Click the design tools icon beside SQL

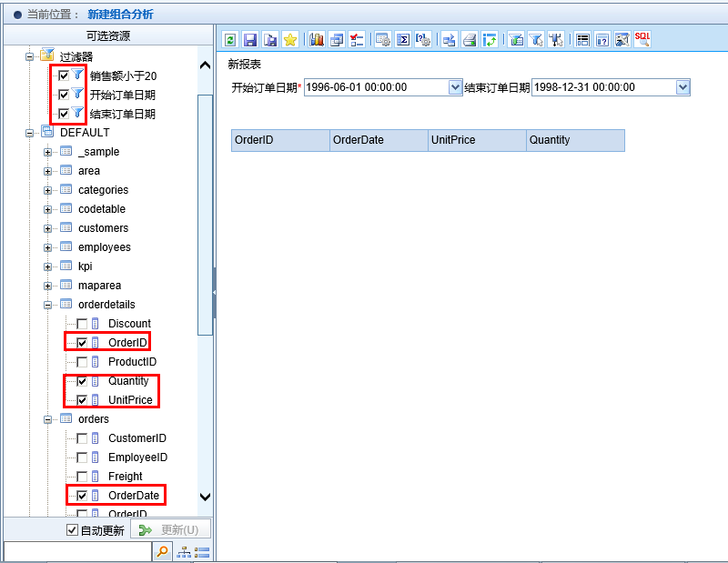point(622,40)
